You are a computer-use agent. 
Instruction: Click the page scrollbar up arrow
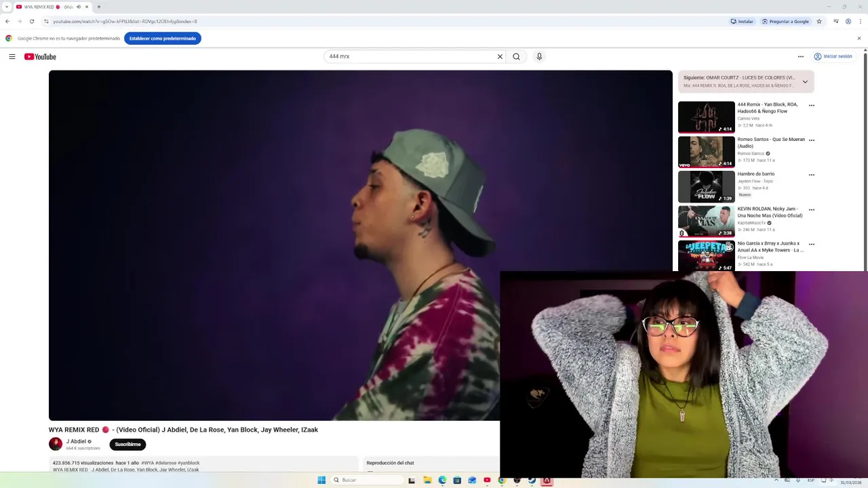pyautogui.click(x=865, y=51)
